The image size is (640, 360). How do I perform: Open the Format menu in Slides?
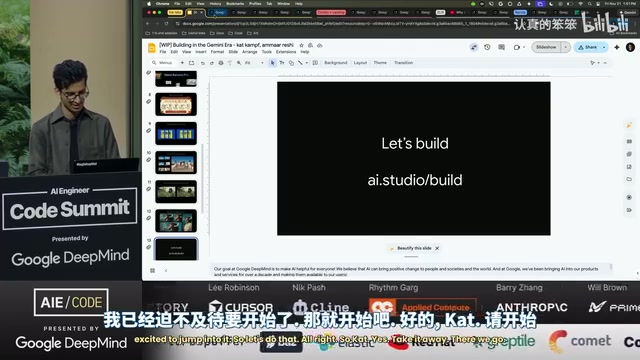pyautogui.click(x=217, y=52)
